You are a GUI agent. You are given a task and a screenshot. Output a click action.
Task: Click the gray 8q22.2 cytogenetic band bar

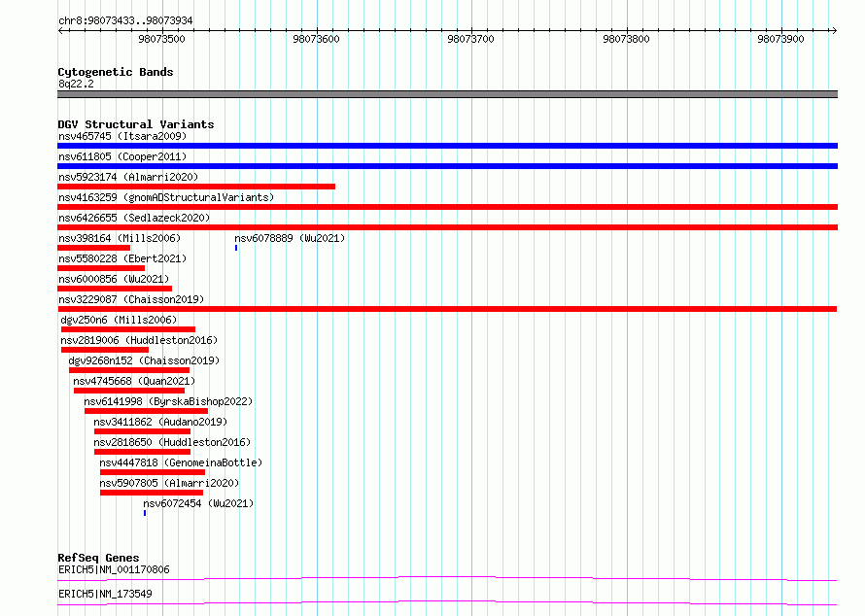pyautogui.click(x=447, y=94)
